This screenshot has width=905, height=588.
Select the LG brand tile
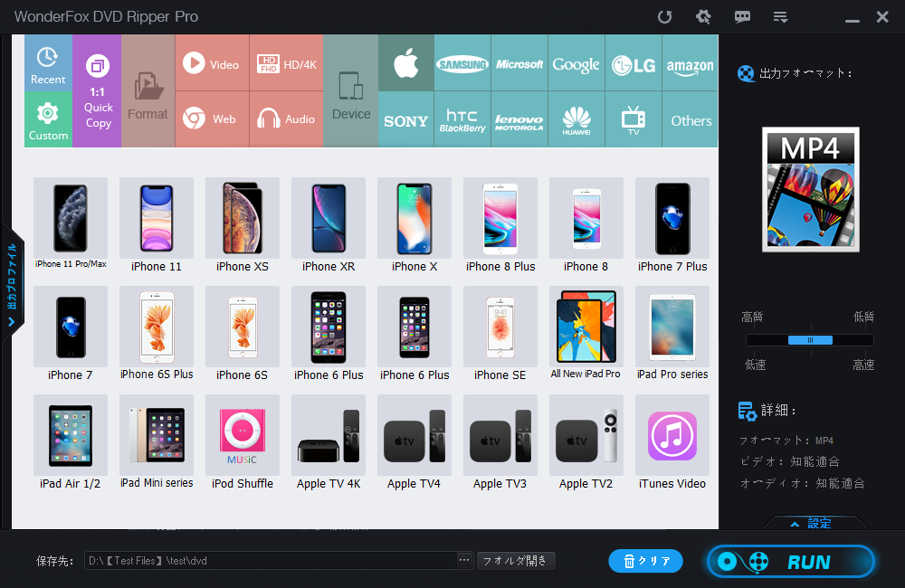pos(633,62)
